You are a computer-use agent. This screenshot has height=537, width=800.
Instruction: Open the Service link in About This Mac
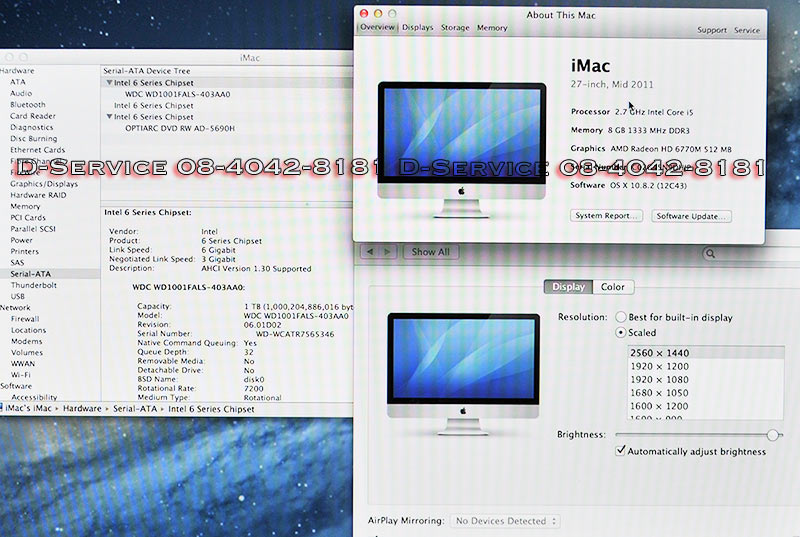point(747,30)
